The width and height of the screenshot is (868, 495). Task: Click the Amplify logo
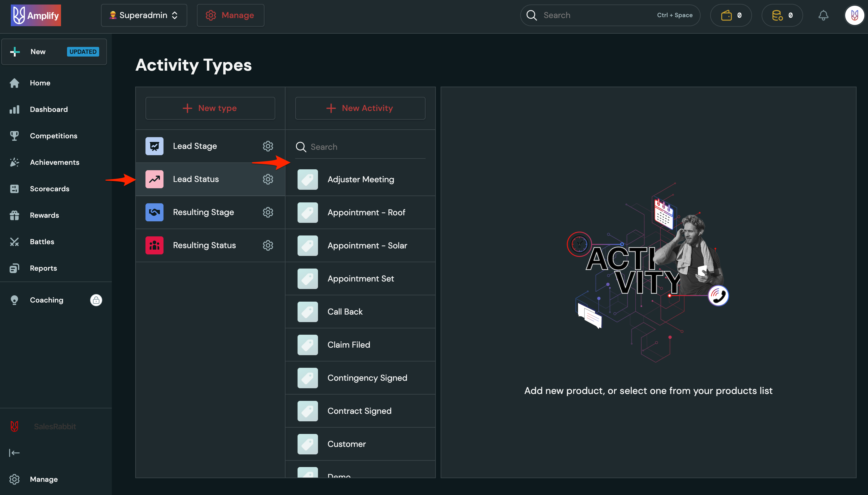pyautogui.click(x=36, y=15)
